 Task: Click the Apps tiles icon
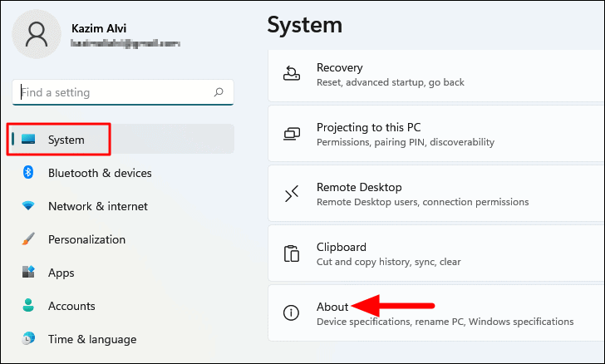pyautogui.click(x=28, y=272)
